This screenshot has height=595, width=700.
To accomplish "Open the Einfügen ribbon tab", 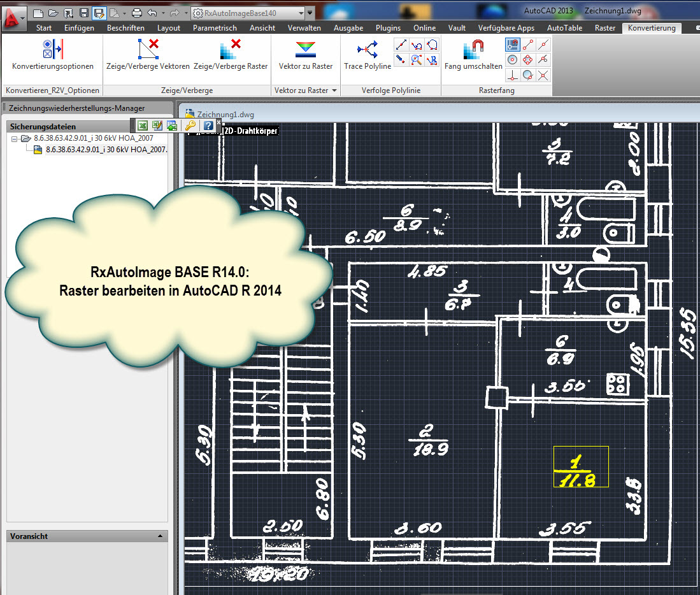I will tap(79, 28).
